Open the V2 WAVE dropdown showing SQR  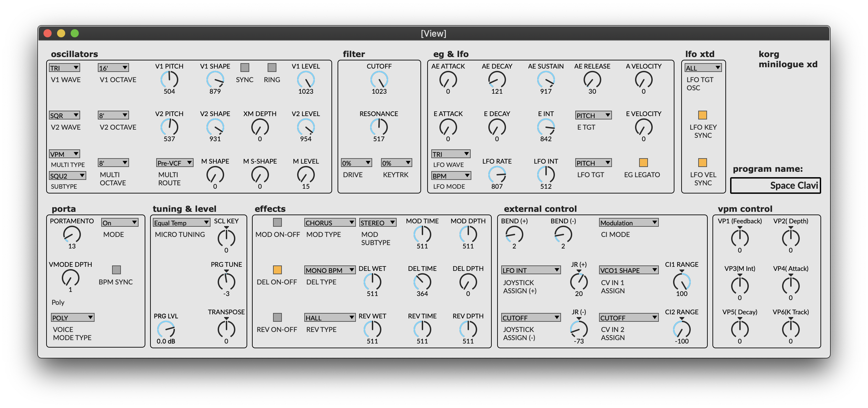pyautogui.click(x=64, y=115)
